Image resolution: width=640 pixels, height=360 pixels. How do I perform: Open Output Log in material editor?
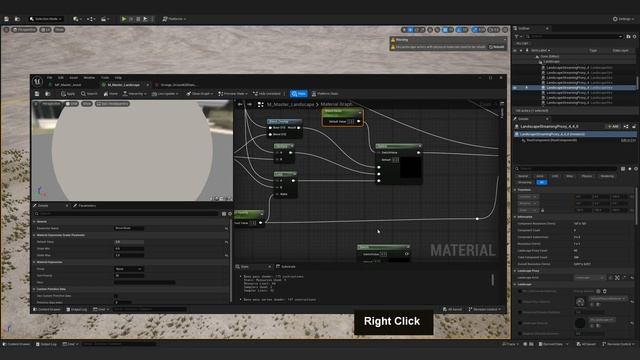(x=77, y=309)
